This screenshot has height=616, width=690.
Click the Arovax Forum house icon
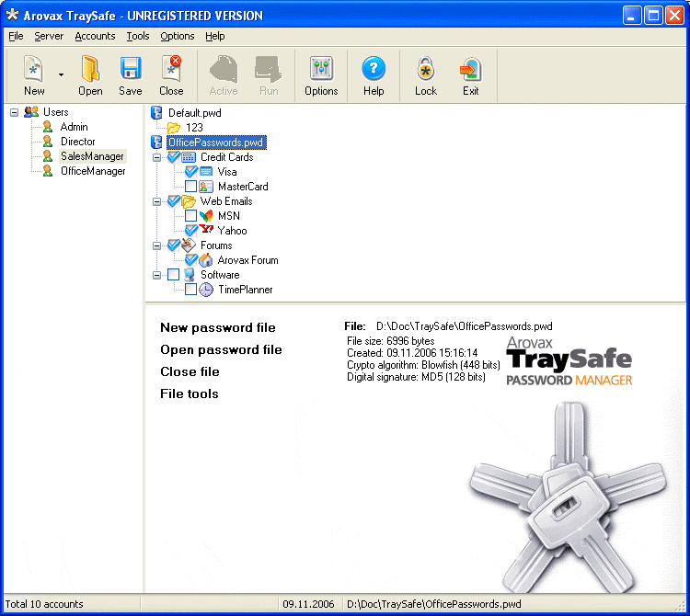(x=206, y=260)
